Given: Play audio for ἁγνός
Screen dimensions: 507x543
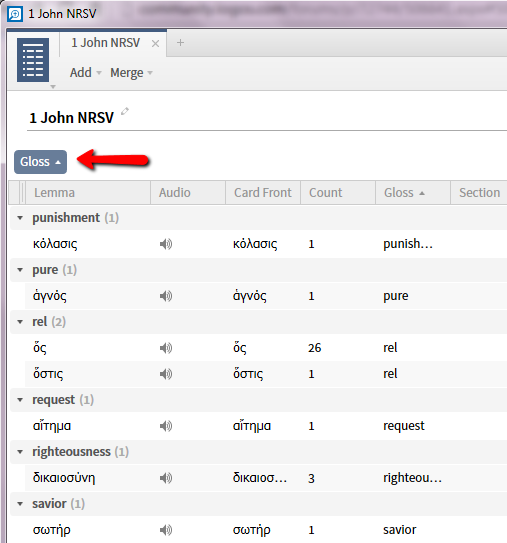Looking at the screenshot, I should pyautogui.click(x=166, y=296).
